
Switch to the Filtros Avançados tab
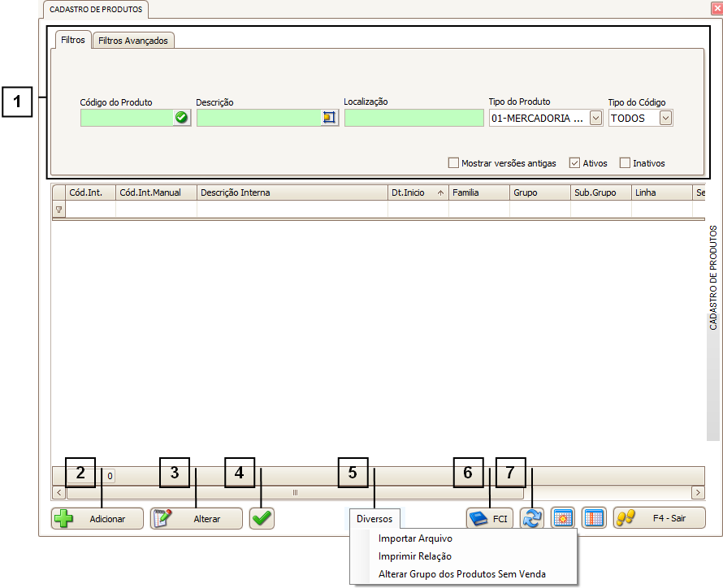tap(133, 41)
